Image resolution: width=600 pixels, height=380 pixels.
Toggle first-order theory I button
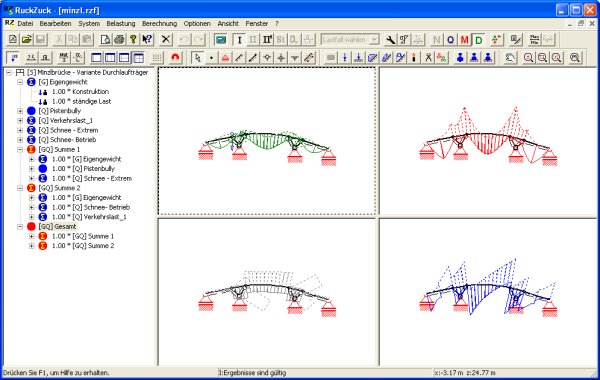pyautogui.click(x=239, y=39)
